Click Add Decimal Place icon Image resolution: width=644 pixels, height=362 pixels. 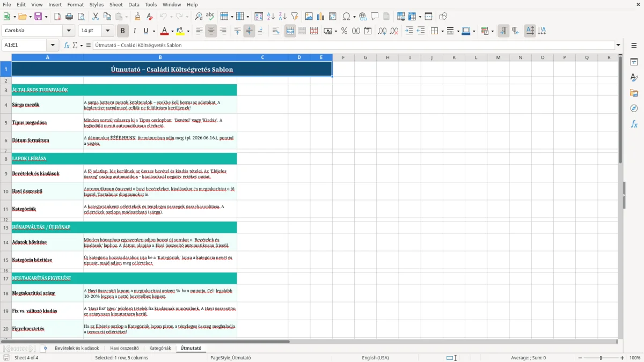tap(382, 31)
